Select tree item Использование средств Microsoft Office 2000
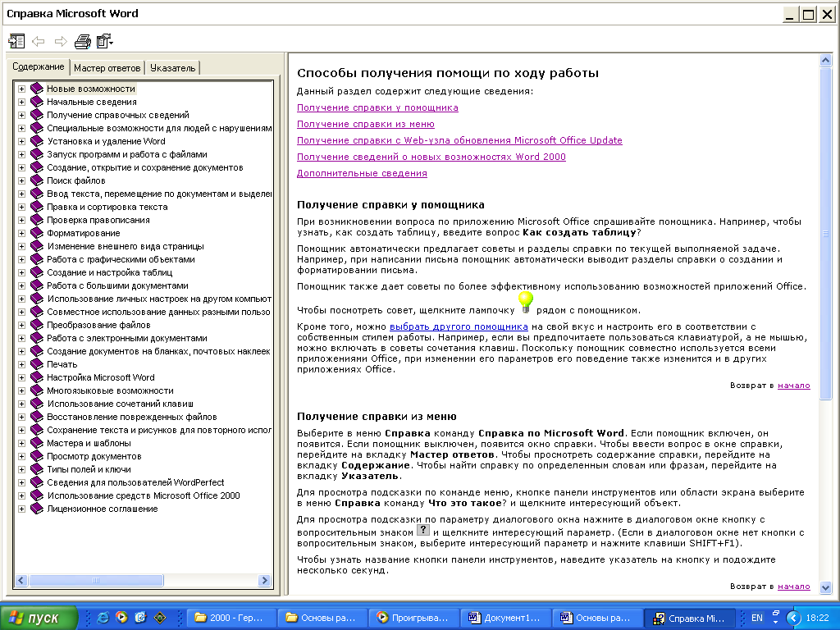This screenshot has height=630, width=840. pyautogui.click(x=143, y=495)
